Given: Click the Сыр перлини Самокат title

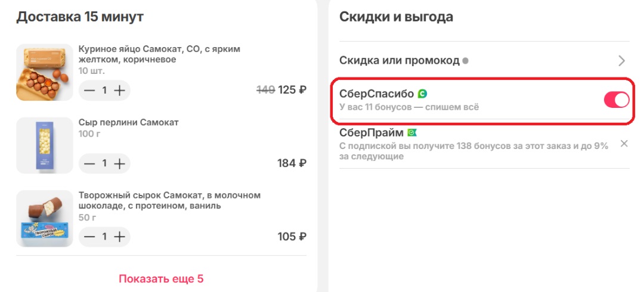Looking at the screenshot, I should coord(129,122).
